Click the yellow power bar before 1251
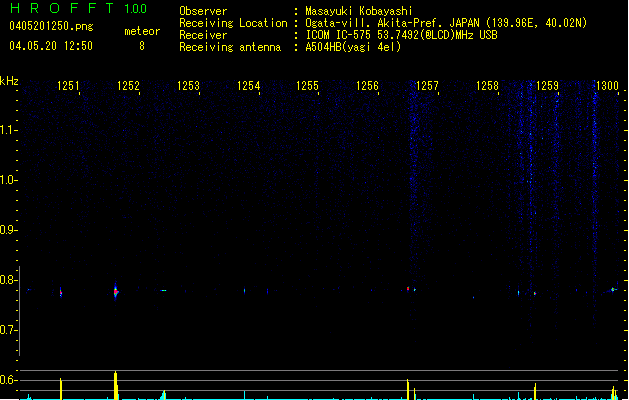Image resolution: width=629 pixels, height=400 pixels. 61,388
